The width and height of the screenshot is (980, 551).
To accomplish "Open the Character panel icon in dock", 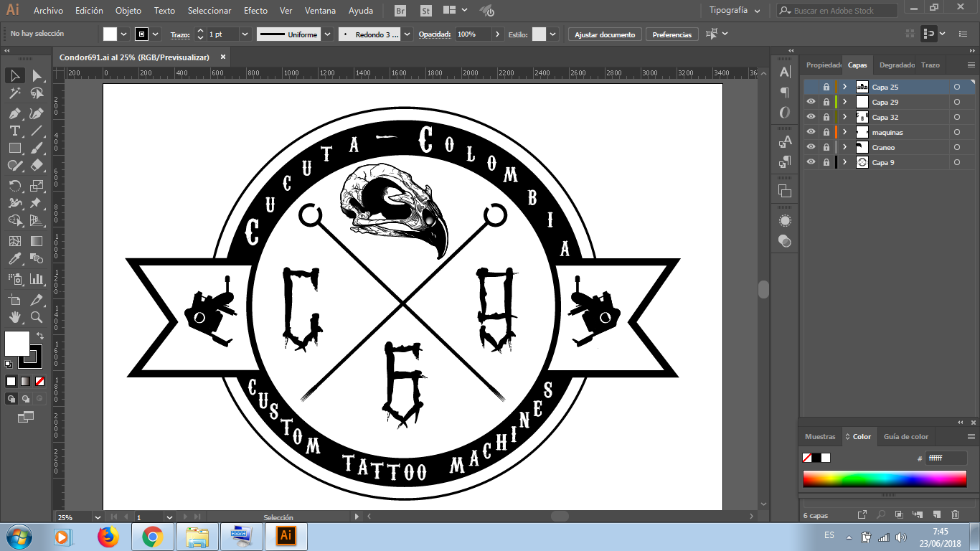I will click(785, 72).
